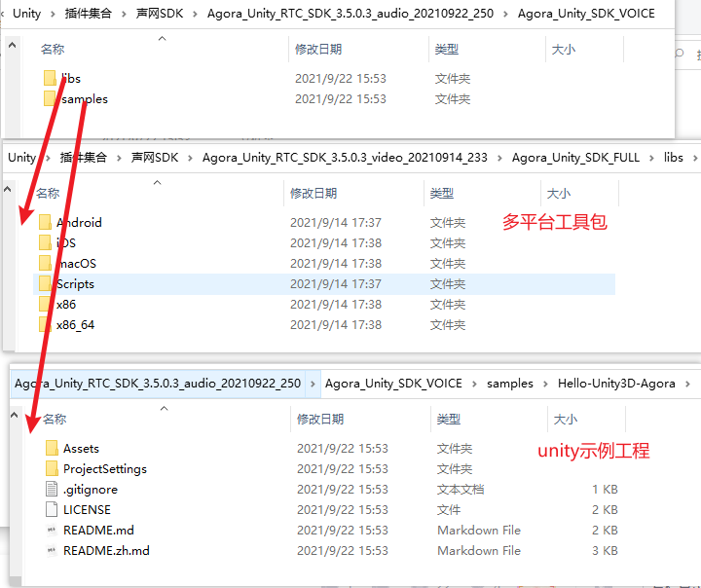Go to 声网SDK in middle window breadcrumb
Viewport: 701px width, 588px height.
pos(155,158)
